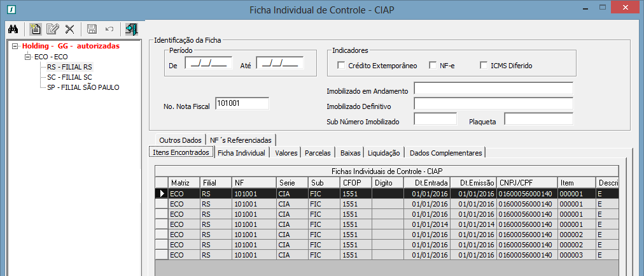Screen dimensions: 644x276
Task: Click the save floppy disk icon
Action: 92,29
